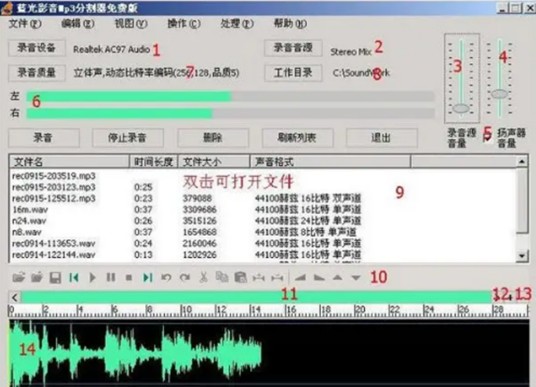536x387 pixels.
Task: Click the file list scrollbar up arrow
Action: (x=522, y=161)
